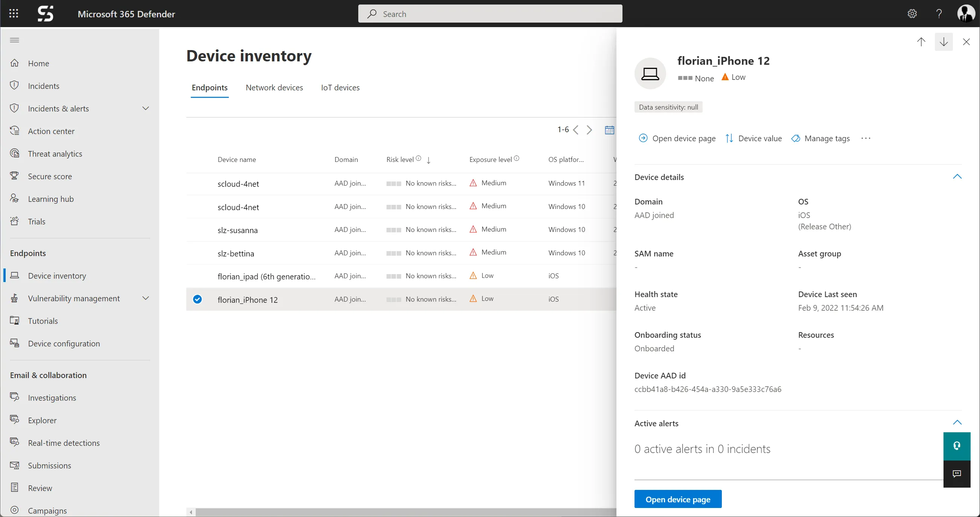The height and width of the screenshot is (517, 980).
Task: Collapse the Device details section
Action: coord(957,177)
